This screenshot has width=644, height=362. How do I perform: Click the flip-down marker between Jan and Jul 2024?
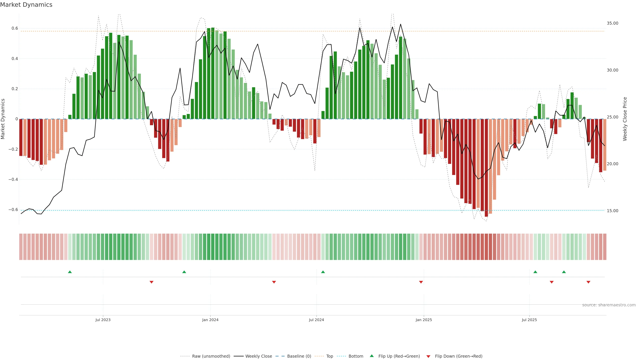pos(274,282)
